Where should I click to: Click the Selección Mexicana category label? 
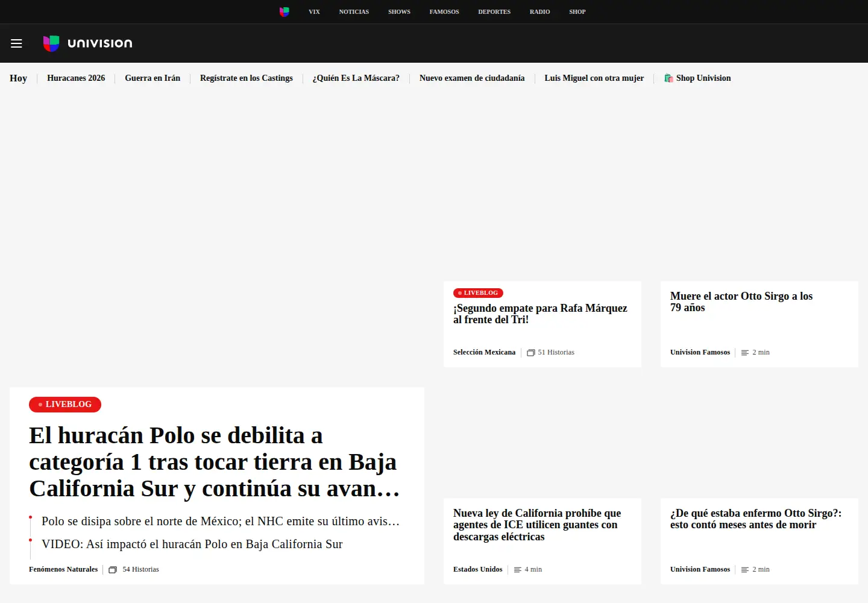[x=484, y=353]
